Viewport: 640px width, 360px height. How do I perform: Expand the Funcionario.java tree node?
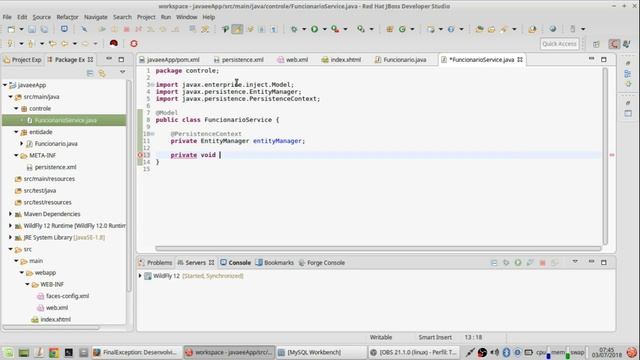(22, 144)
